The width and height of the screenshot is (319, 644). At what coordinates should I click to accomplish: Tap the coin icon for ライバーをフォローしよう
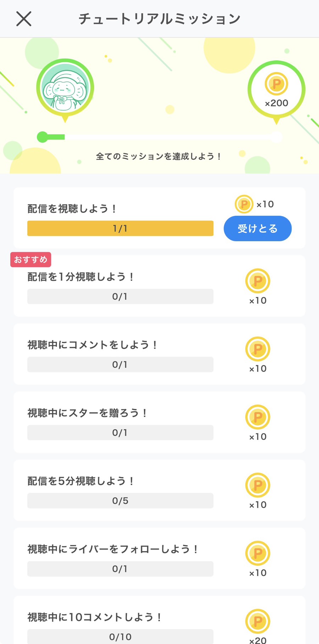tap(258, 553)
